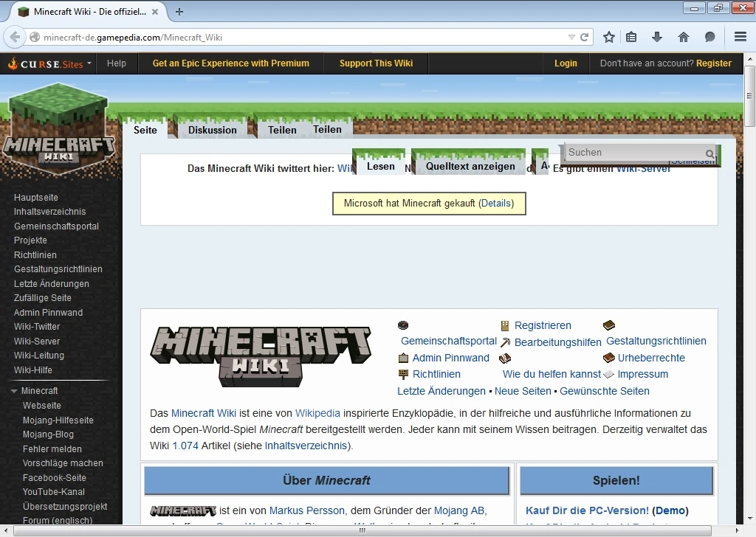Click the large Minecraft Wiki banner image

point(261,356)
